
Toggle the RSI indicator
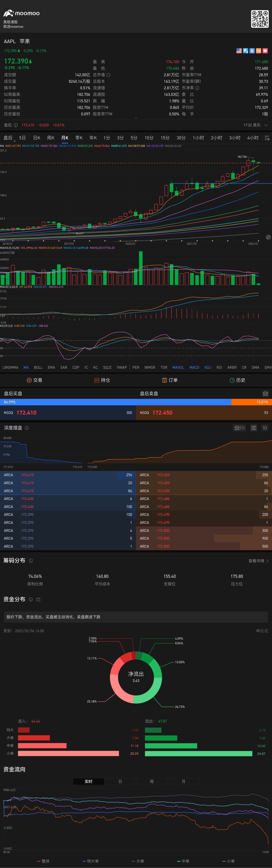[219, 367]
